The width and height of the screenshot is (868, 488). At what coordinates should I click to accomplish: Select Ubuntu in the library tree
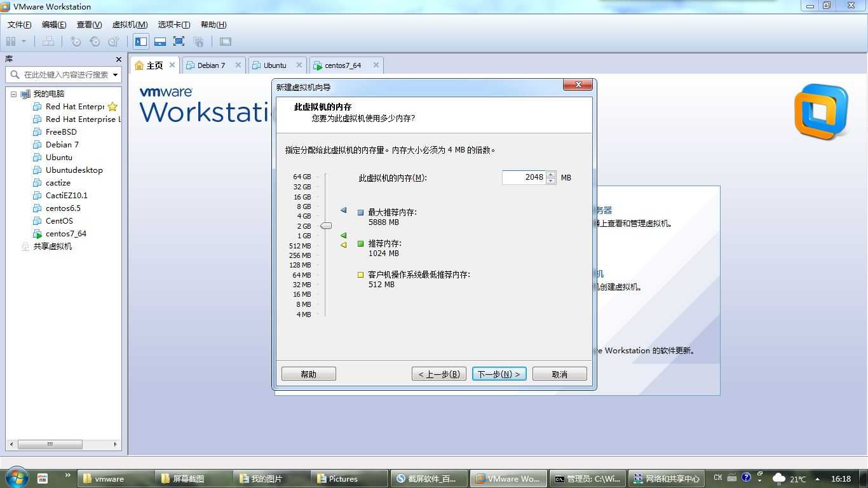pyautogui.click(x=59, y=158)
